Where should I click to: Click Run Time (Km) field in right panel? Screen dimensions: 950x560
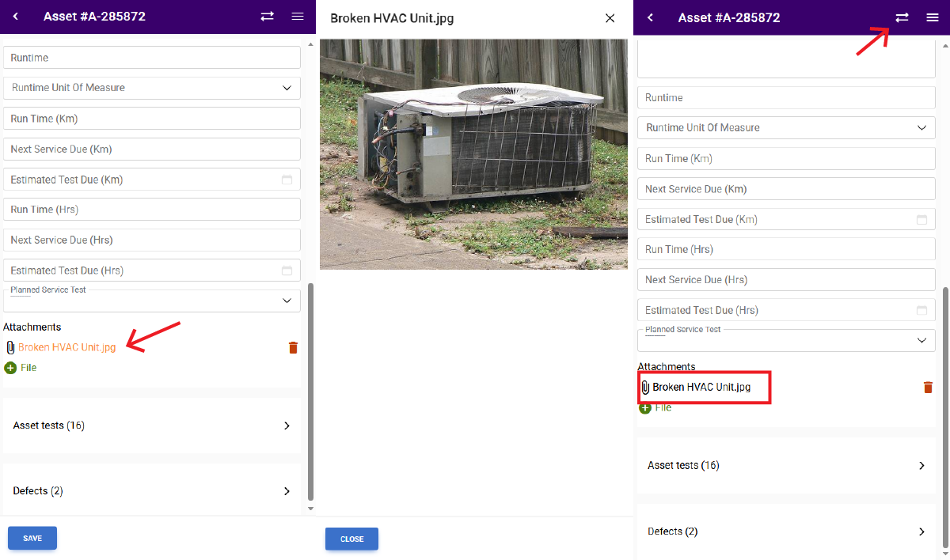tap(787, 158)
